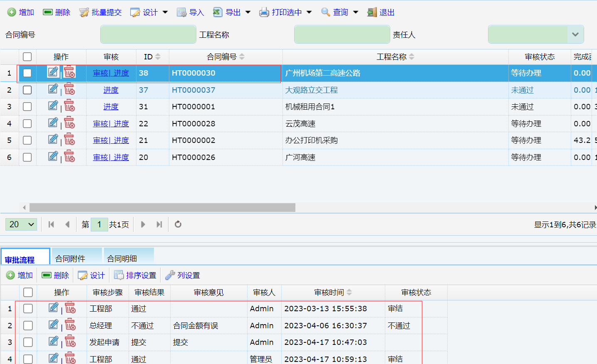Check the 总经理 不通过 row checkbox
597x364 pixels.
pyautogui.click(x=28, y=325)
